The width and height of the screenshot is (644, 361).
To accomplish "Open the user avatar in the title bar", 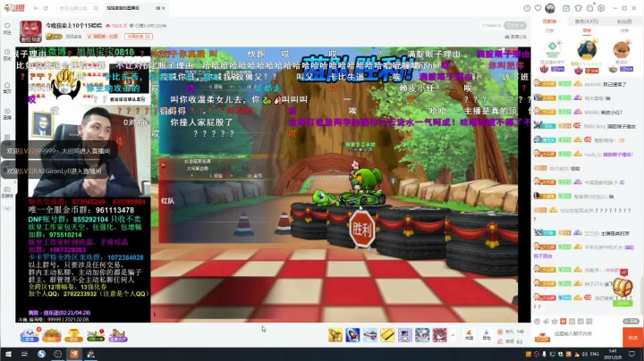I will (x=550, y=8).
